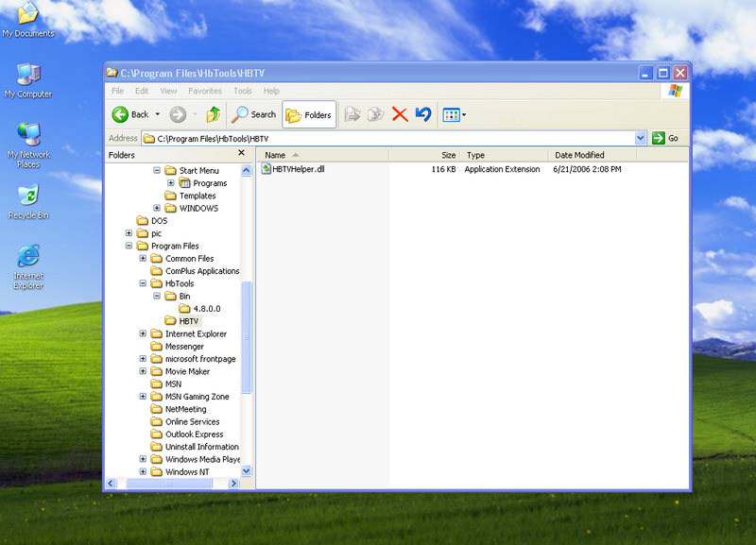Select the DOS folder in tree

pyautogui.click(x=159, y=221)
